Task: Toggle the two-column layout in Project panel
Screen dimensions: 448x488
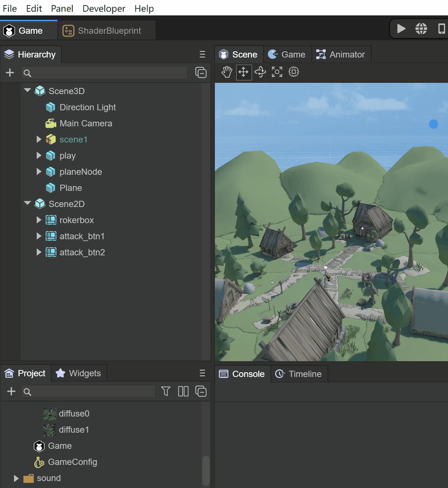Action: (x=183, y=391)
